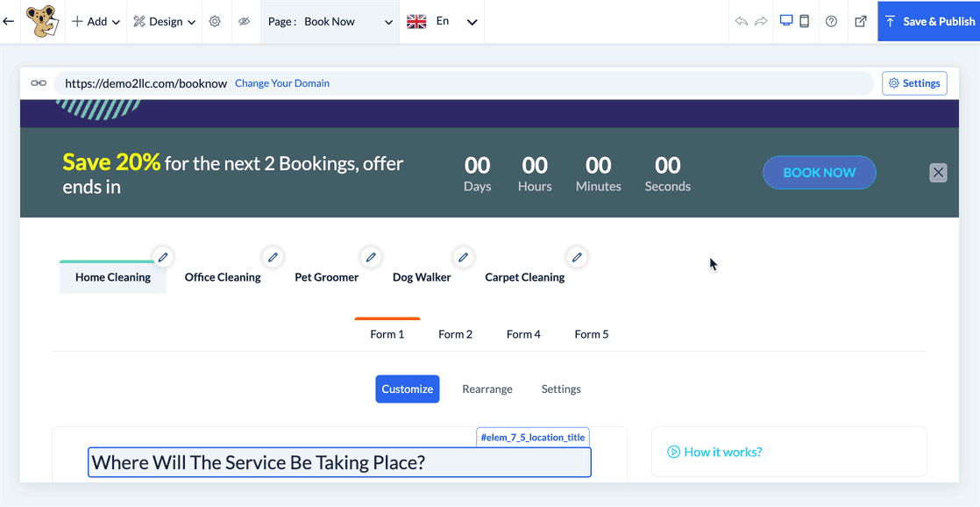Open the gear settings icon in toolbar
The height and width of the screenshot is (507, 980).
(215, 21)
